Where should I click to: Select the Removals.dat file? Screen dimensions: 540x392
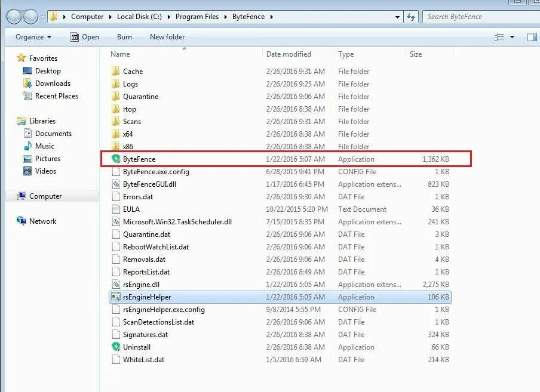(x=280, y=260)
